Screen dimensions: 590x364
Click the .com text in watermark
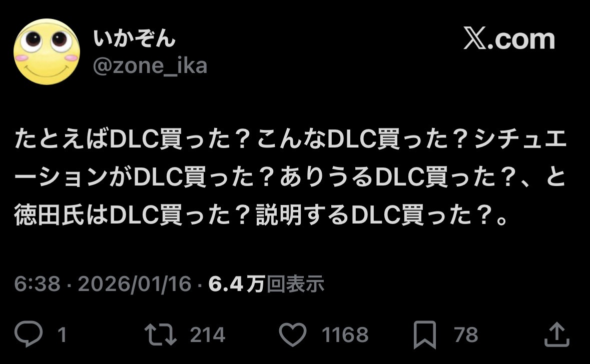[521, 39]
